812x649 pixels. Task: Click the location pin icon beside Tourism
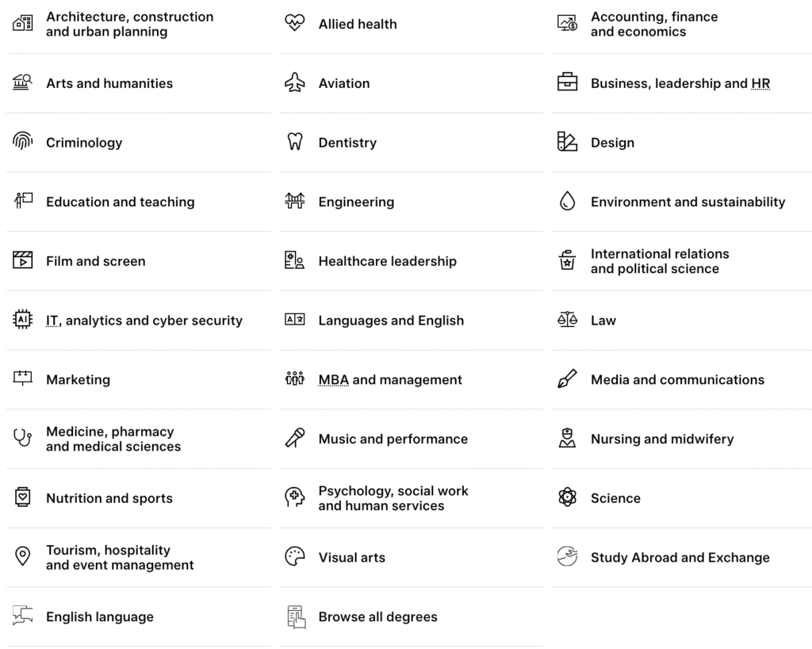(23, 557)
